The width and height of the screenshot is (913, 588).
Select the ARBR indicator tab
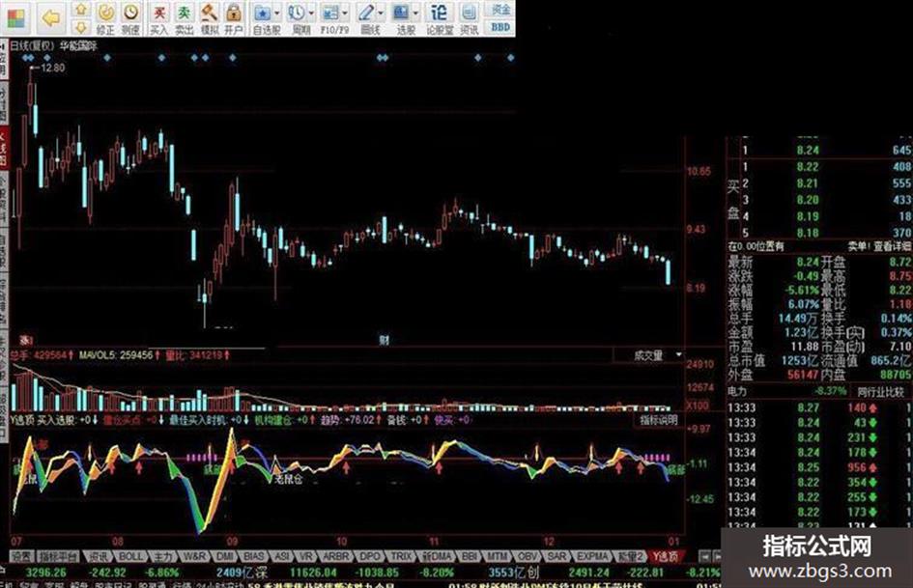tap(336, 556)
